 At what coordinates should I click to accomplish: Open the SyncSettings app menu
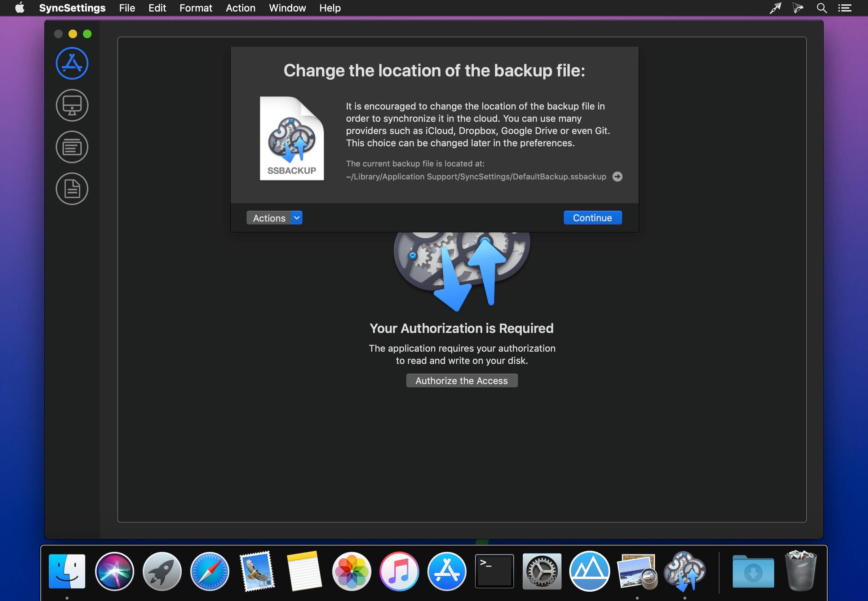[x=72, y=8]
